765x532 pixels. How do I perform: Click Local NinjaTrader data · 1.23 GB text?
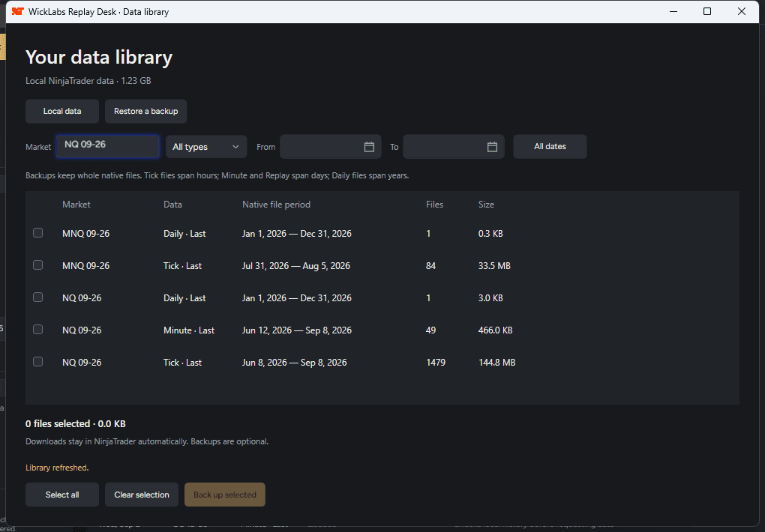(x=88, y=81)
